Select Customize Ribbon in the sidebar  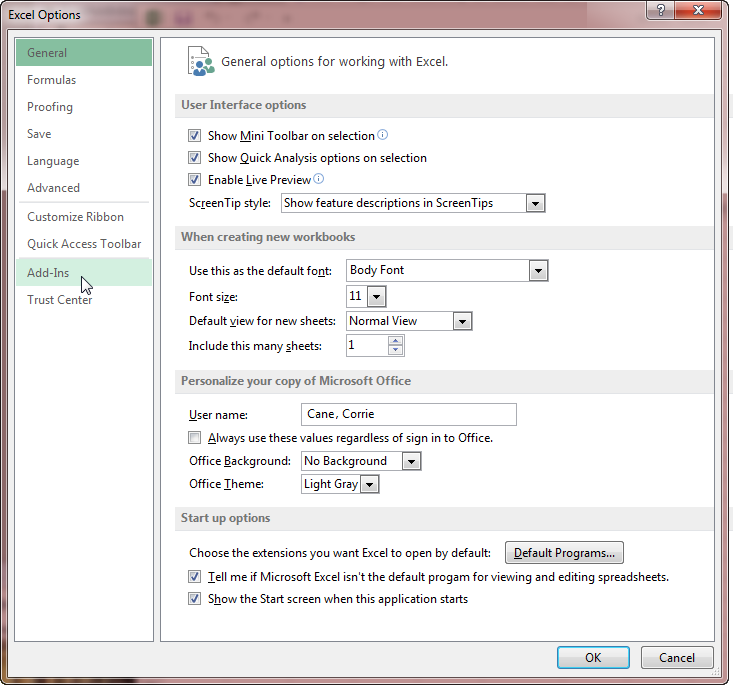click(x=75, y=217)
